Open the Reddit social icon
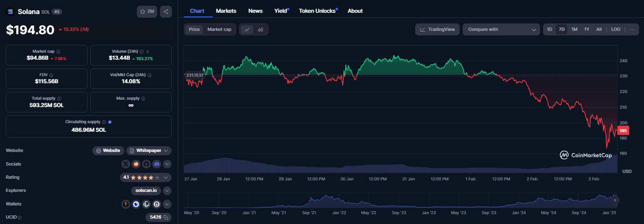The width and height of the screenshot is (644, 224). [x=136, y=164]
